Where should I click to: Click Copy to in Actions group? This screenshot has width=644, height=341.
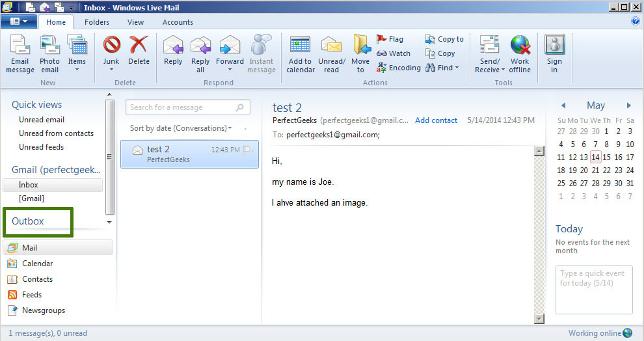(444, 39)
